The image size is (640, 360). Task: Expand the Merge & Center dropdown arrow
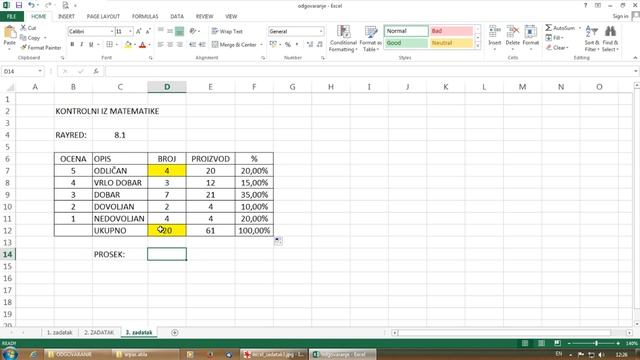[261, 44]
